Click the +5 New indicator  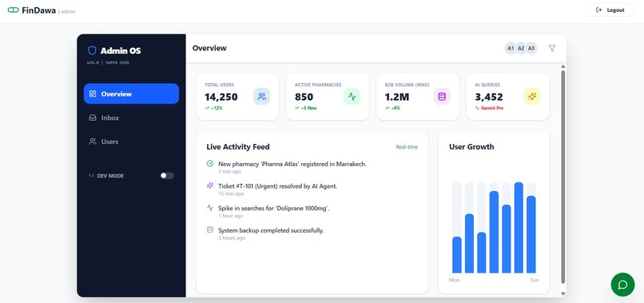point(305,108)
